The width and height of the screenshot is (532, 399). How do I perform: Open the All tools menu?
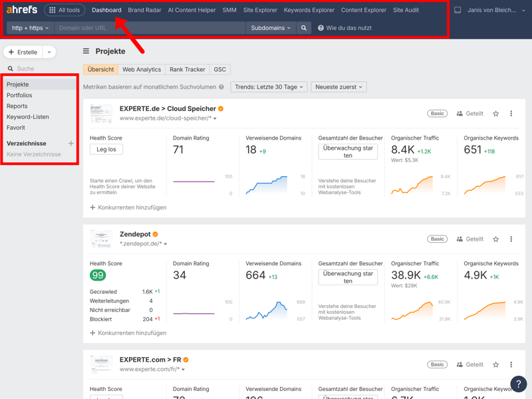click(65, 10)
